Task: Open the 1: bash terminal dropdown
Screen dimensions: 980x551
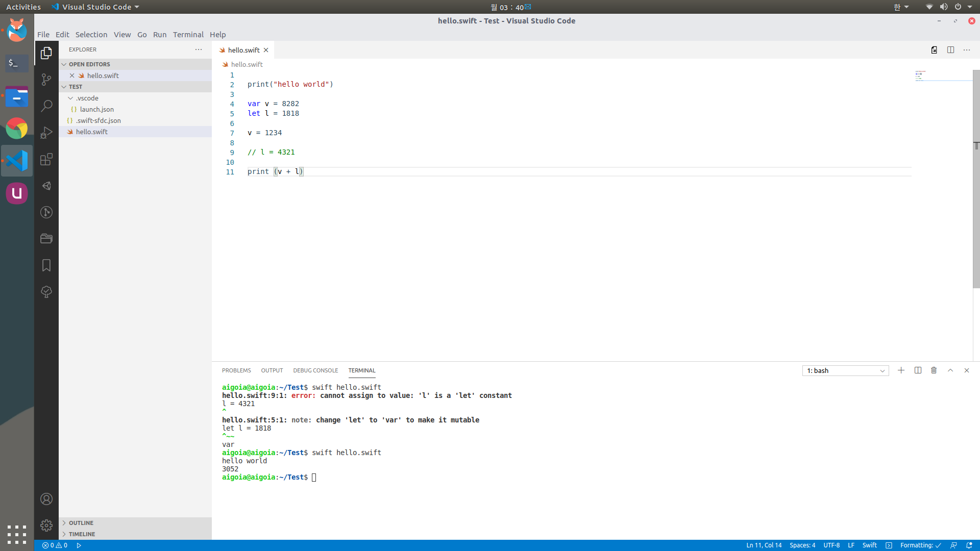Action: [x=845, y=371]
